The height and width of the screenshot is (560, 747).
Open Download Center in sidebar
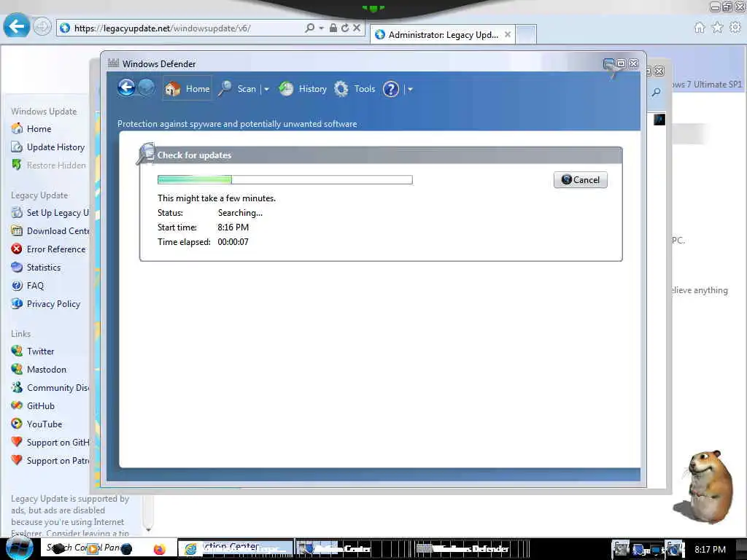[x=50, y=231]
